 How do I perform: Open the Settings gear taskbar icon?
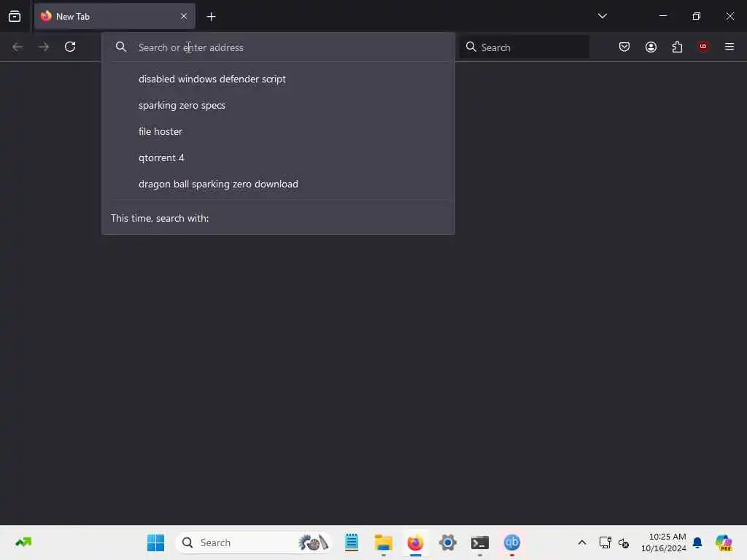tap(448, 542)
